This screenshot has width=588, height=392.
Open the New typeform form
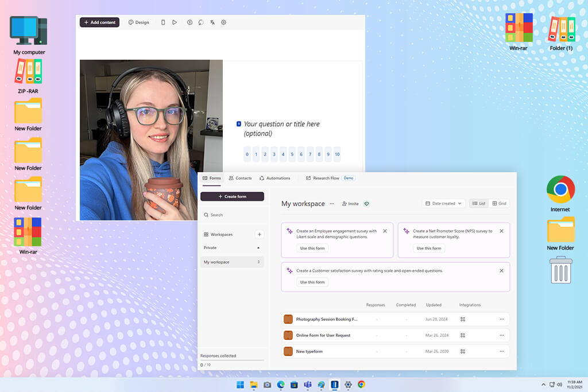tap(395, 351)
